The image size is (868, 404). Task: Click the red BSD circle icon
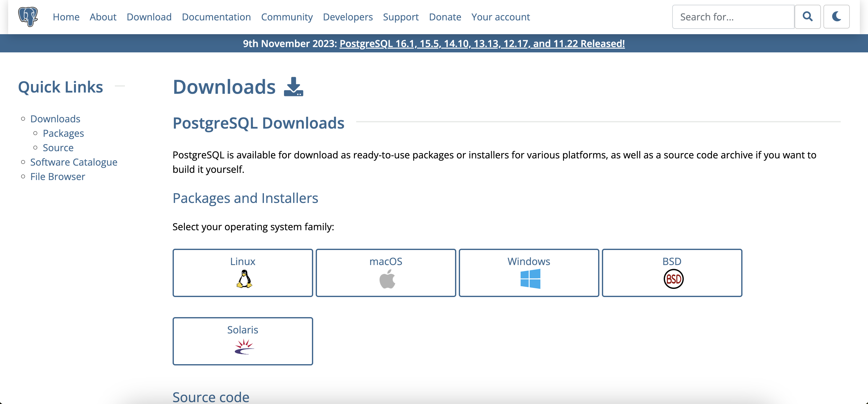(x=673, y=279)
